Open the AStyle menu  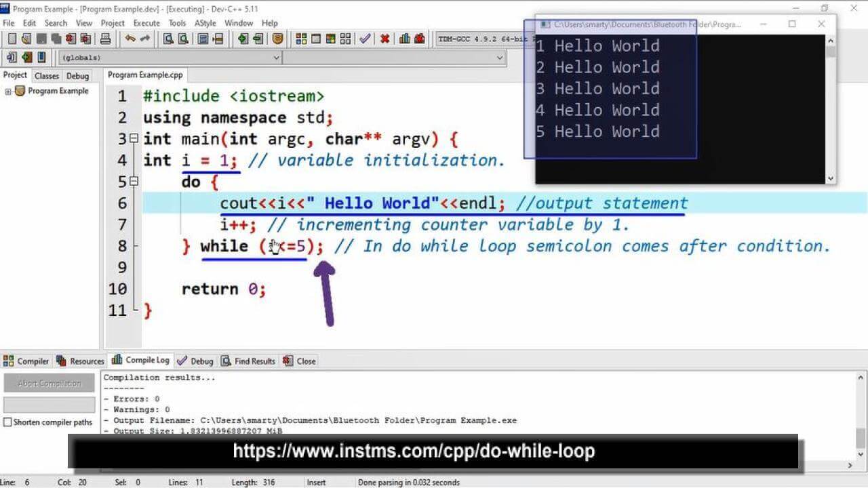pos(205,23)
